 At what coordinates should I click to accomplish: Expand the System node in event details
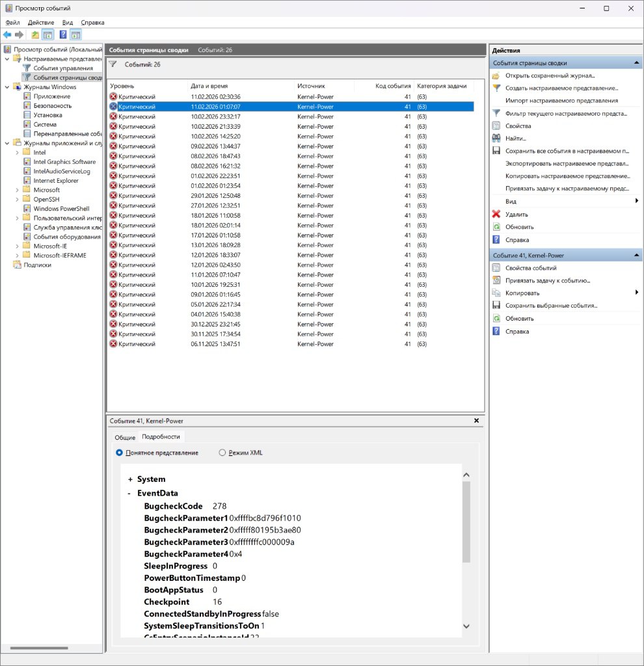pos(130,479)
